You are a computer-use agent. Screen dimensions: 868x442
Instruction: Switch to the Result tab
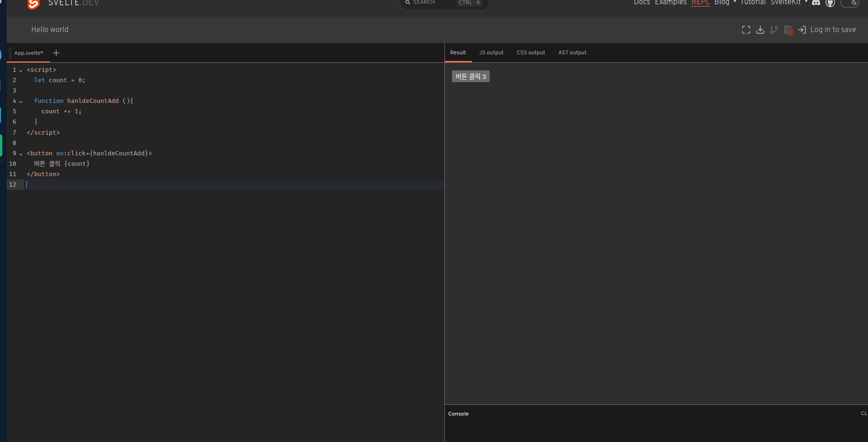coord(458,52)
